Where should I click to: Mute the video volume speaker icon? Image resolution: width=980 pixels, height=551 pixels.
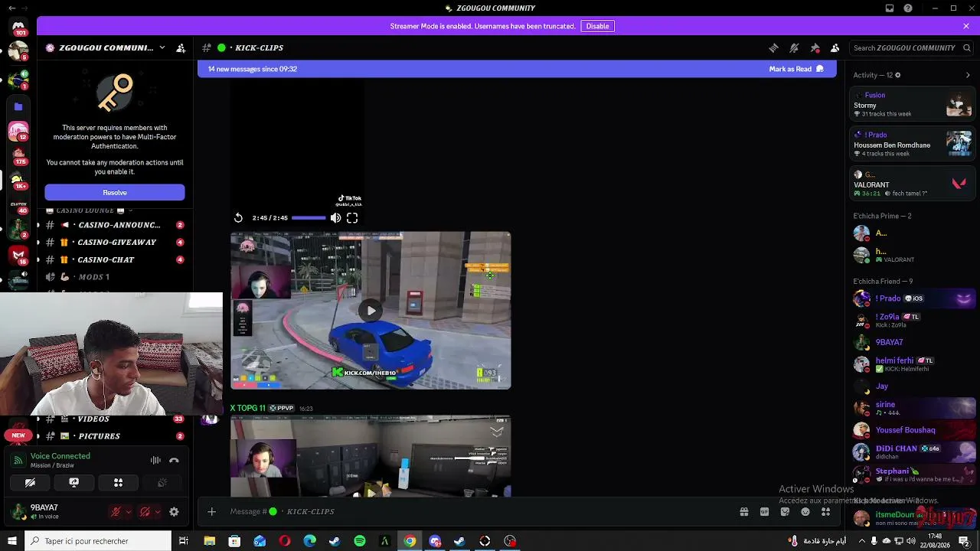(335, 218)
